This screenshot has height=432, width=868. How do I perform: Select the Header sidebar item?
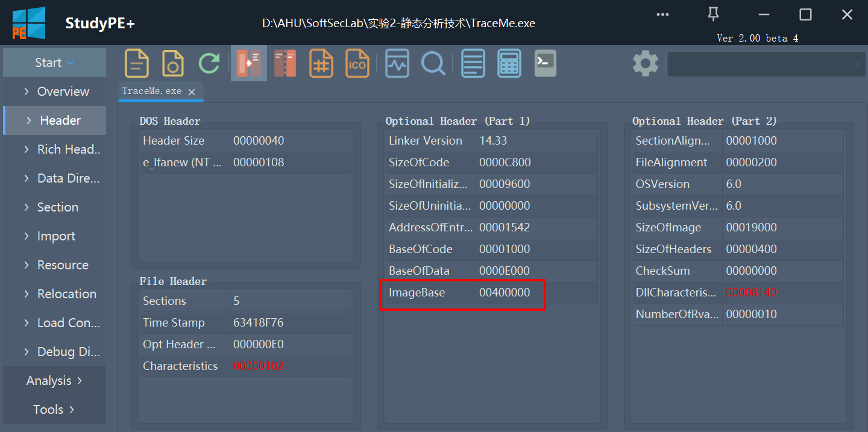point(54,121)
